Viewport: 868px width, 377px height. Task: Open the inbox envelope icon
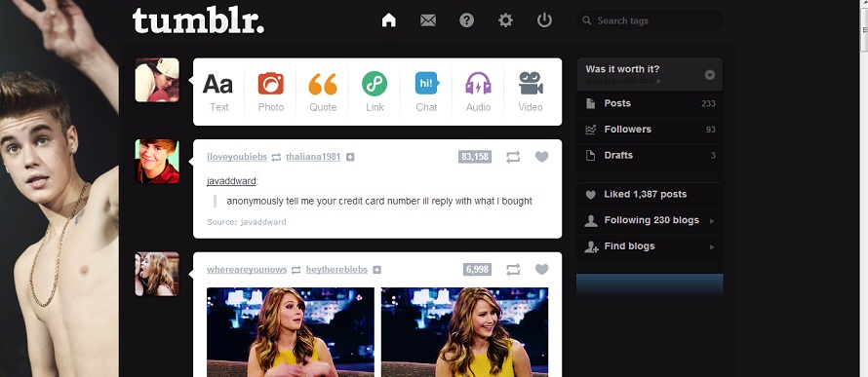pyautogui.click(x=428, y=20)
